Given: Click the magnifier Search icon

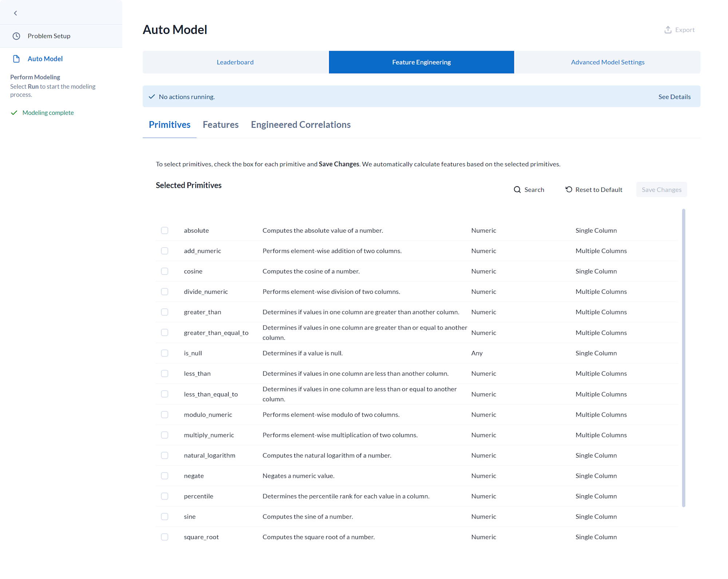Looking at the screenshot, I should tap(517, 190).
